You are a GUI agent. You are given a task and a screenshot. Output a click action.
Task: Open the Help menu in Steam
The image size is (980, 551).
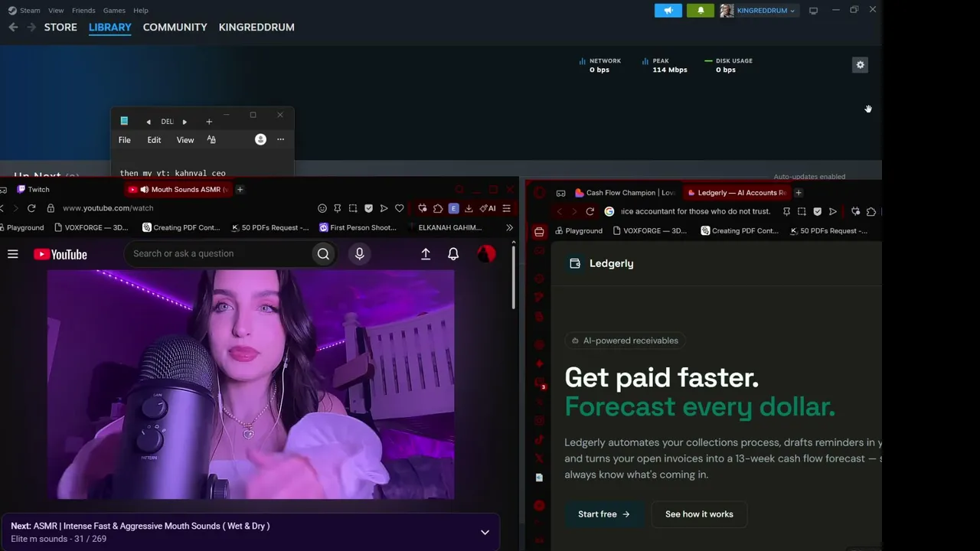(x=141, y=11)
